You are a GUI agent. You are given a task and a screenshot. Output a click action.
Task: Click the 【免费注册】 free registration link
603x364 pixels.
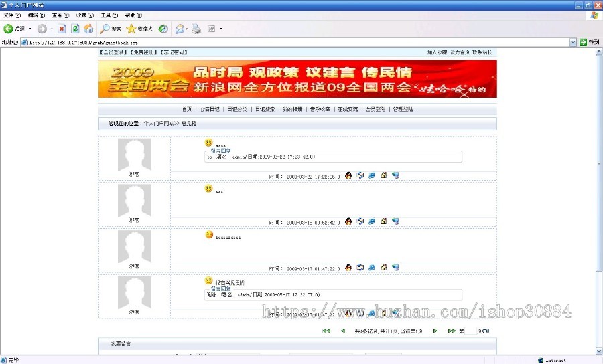pos(143,52)
